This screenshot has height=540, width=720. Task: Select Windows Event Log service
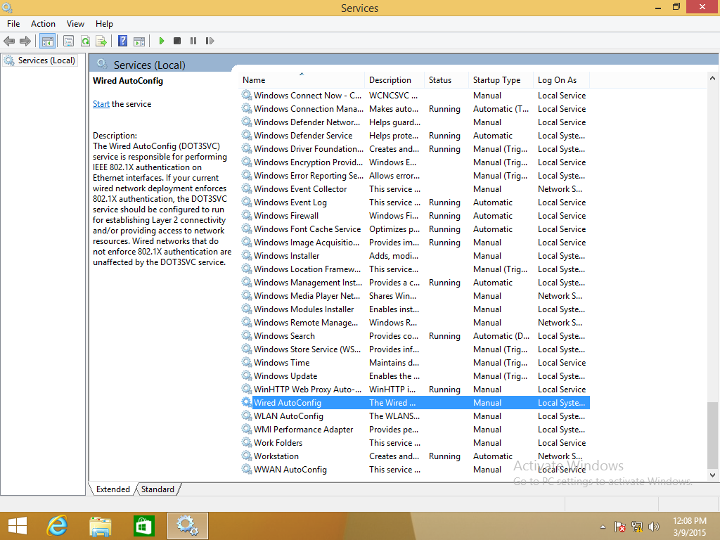click(x=415, y=202)
